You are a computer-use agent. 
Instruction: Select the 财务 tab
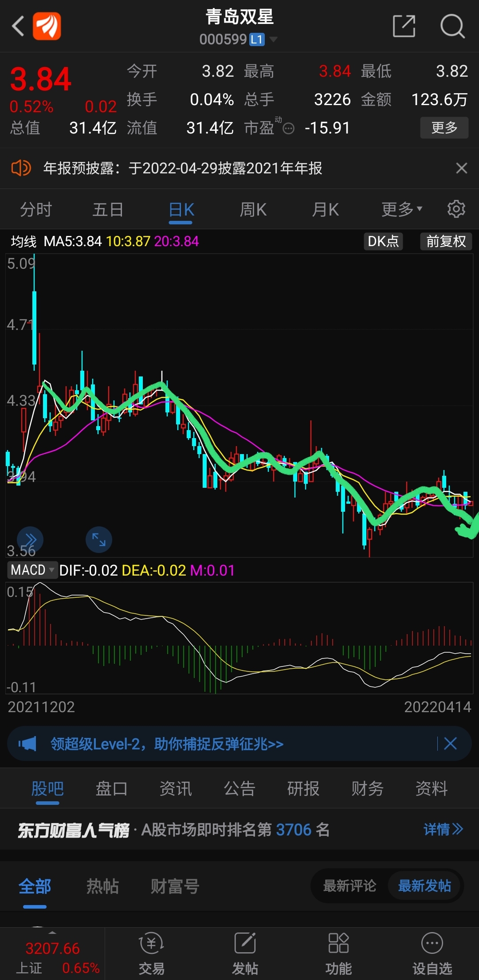[367, 788]
